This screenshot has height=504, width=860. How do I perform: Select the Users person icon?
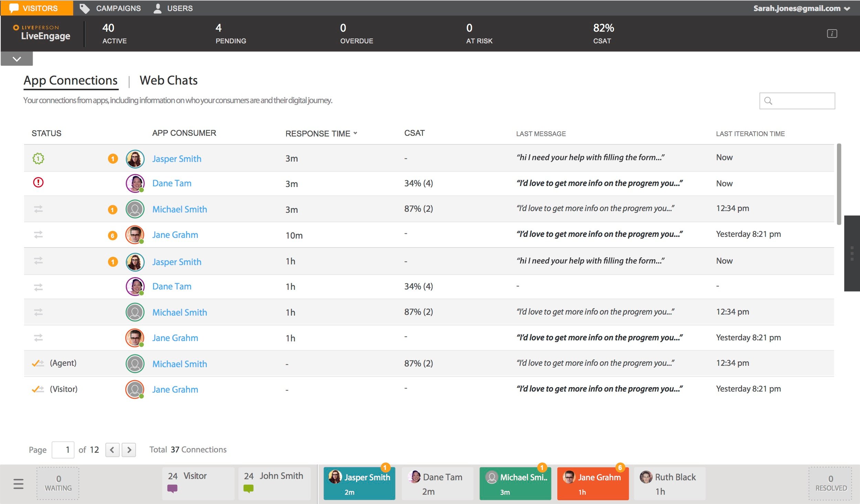pyautogui.click(x=158, y=8)
